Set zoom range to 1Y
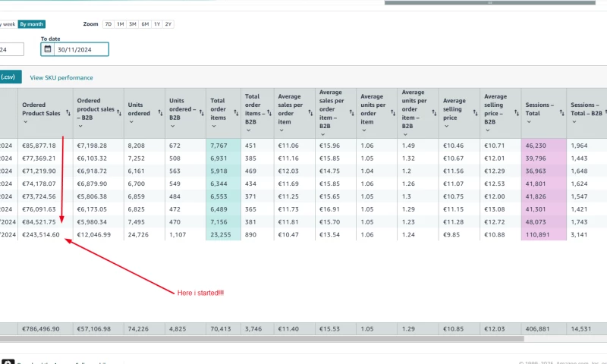 point(157,24)
